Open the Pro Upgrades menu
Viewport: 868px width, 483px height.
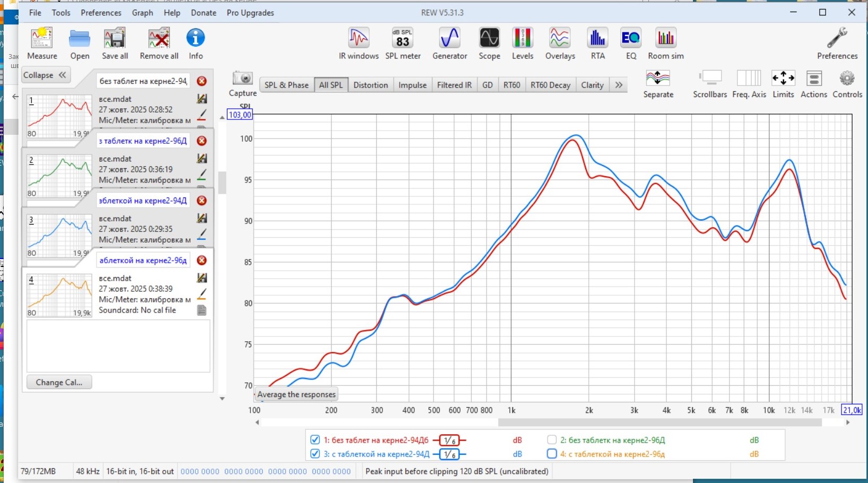pos(250,13)
